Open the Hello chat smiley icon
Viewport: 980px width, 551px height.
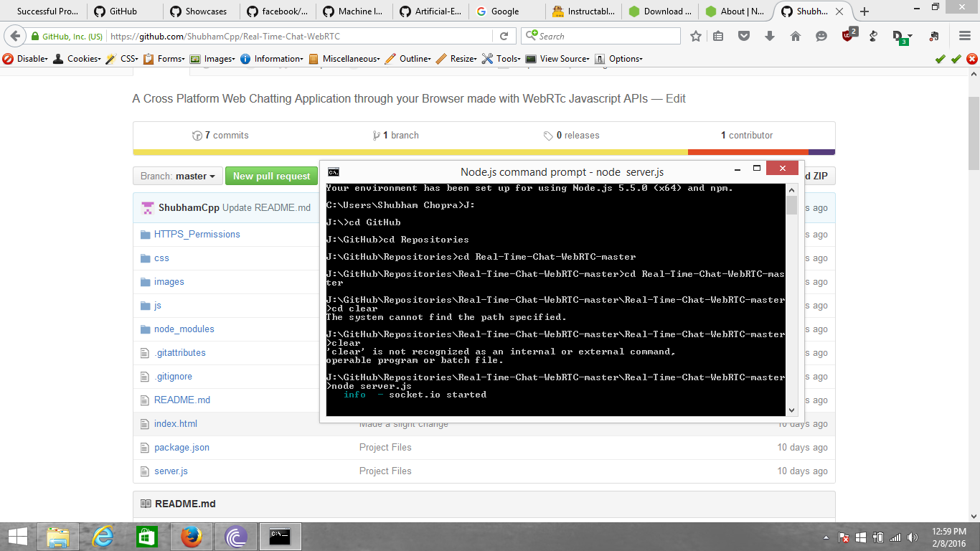click(x=821, y=36)
